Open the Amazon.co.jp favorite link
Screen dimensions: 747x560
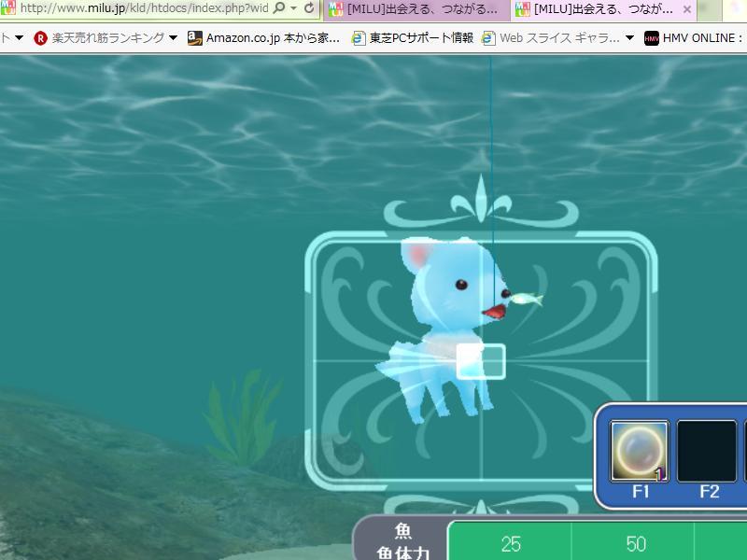273,38
